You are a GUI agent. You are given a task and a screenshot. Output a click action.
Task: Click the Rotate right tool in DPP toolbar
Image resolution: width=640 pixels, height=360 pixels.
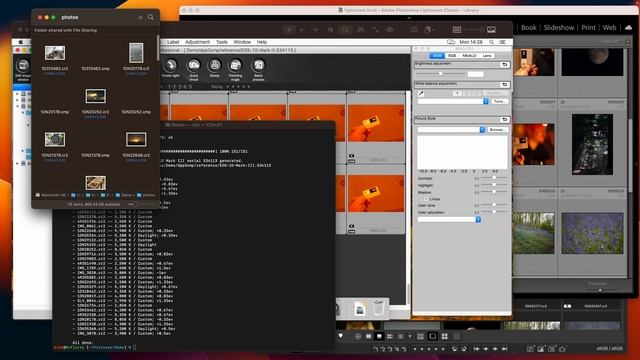171,68
